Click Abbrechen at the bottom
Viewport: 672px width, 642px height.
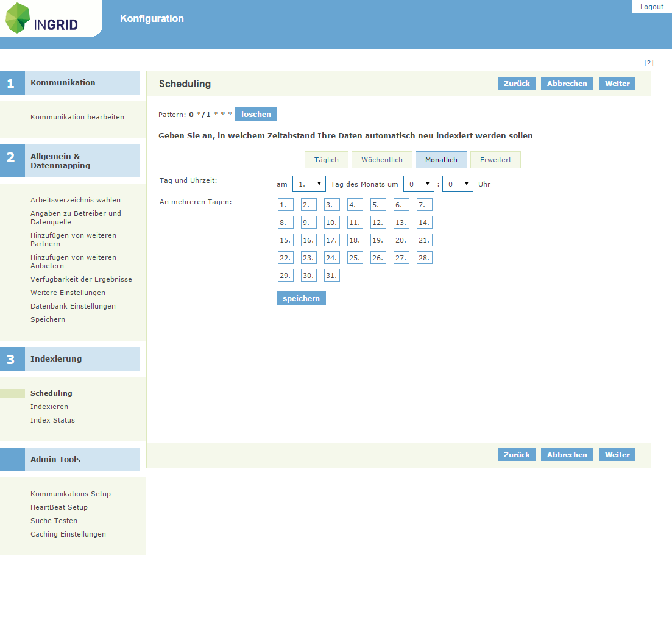pyautogui.click(x=567, y=454)
